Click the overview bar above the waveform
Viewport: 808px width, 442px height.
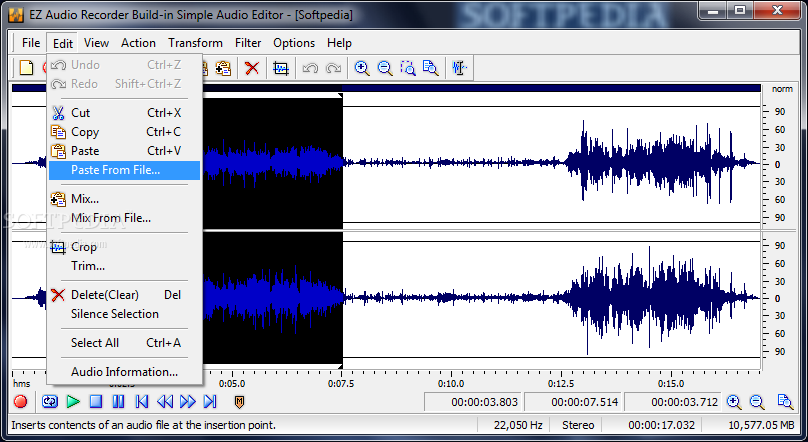click(386, 88)
